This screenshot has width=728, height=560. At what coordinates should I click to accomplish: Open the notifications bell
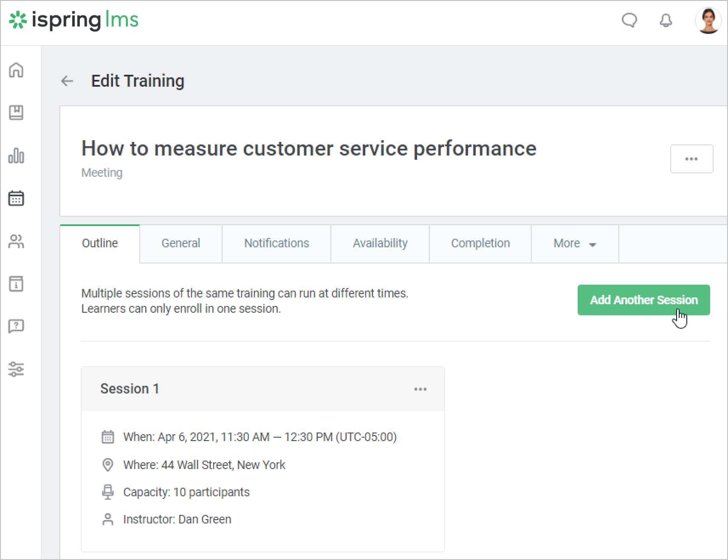coord(666,20)
